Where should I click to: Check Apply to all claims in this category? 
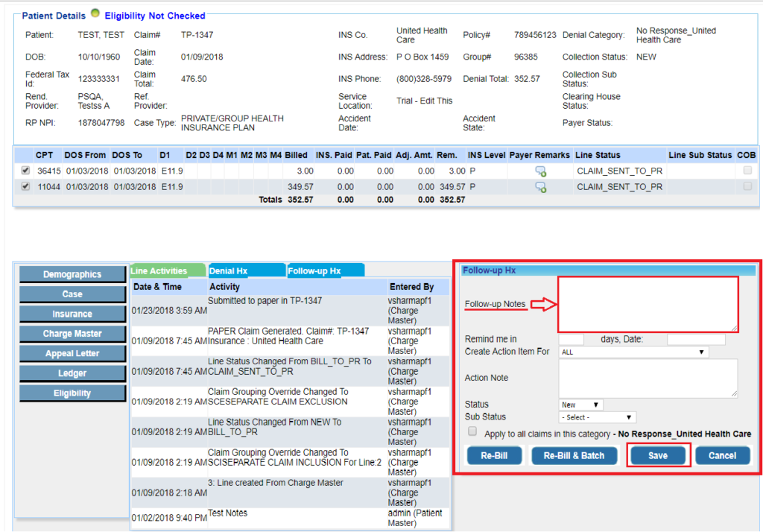[x=472, y=431]
